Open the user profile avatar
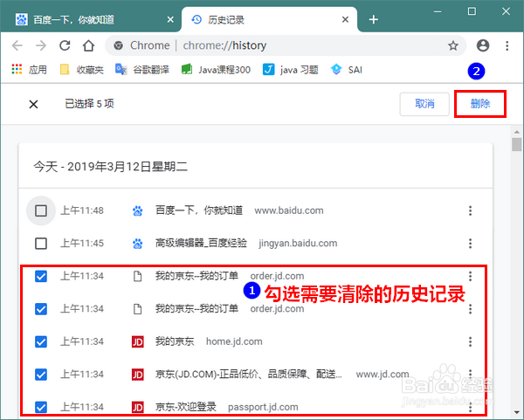 coord(483,45)
